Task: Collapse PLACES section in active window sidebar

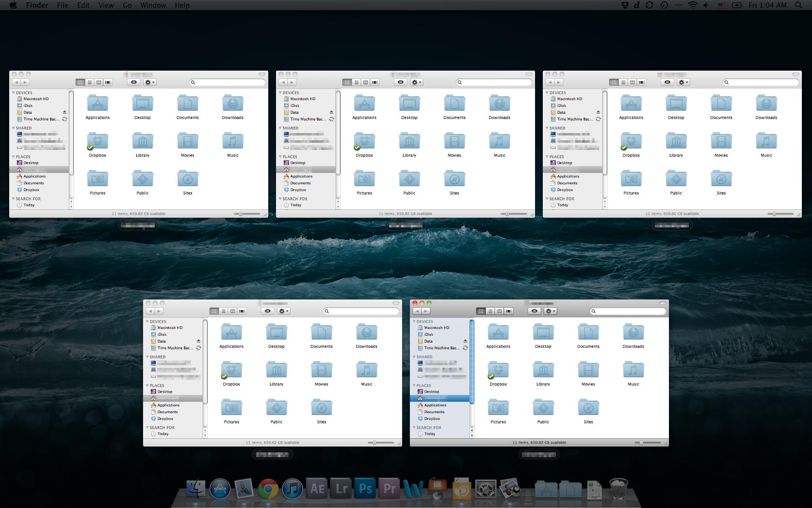Action: coord(414,386)
